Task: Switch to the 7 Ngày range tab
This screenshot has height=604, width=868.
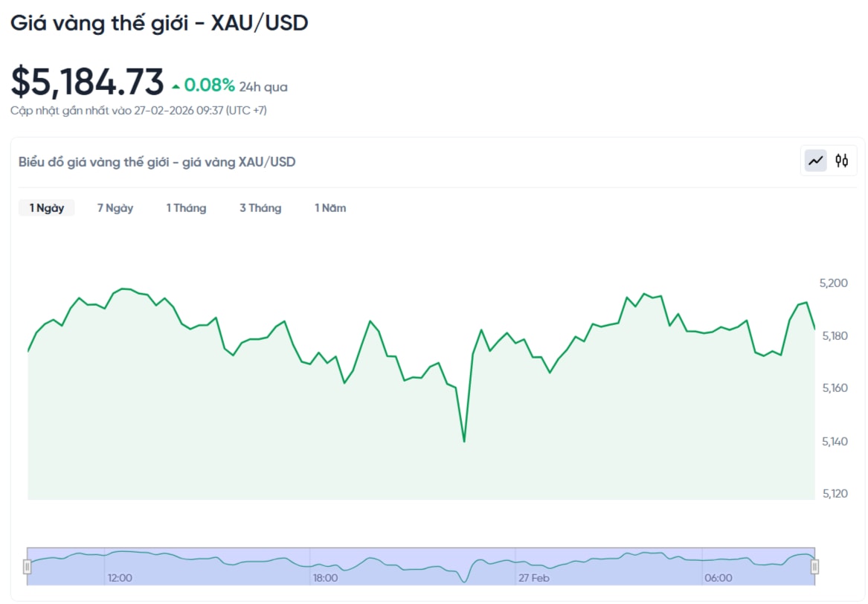Action: pyautogui.click(x=115, y=208)
